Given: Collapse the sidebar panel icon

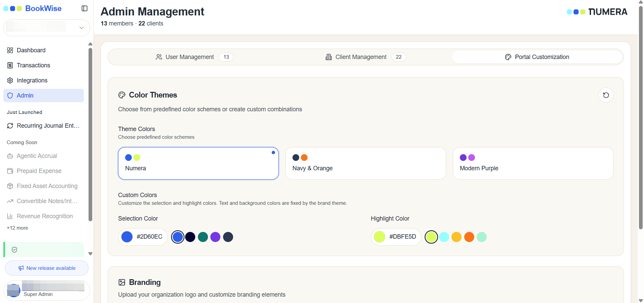Looking at the screenshot, I should tap(85, 8).
